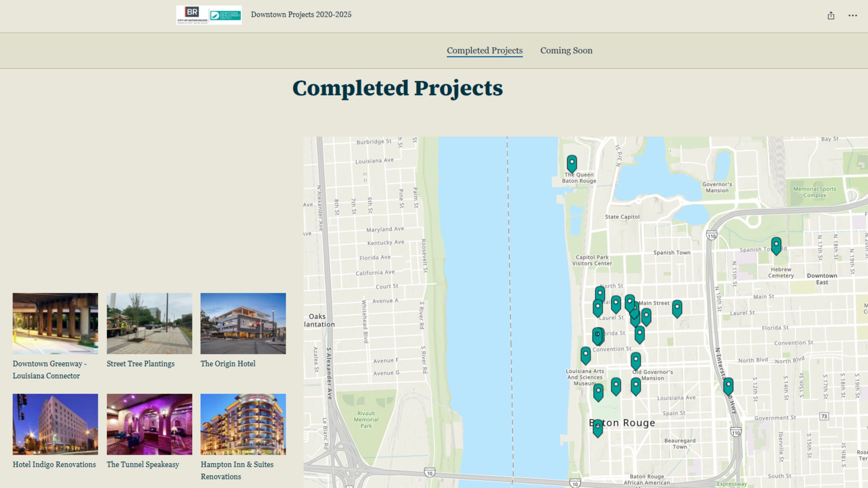868x488 pixels.
Task: Switch to the Coming Soon tab
Action: 566,51
